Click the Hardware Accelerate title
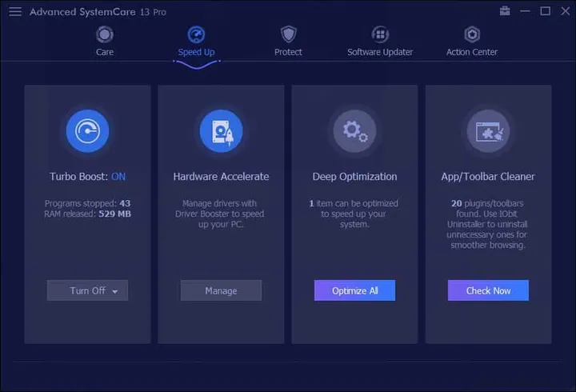576x392 pixels. 221,177
